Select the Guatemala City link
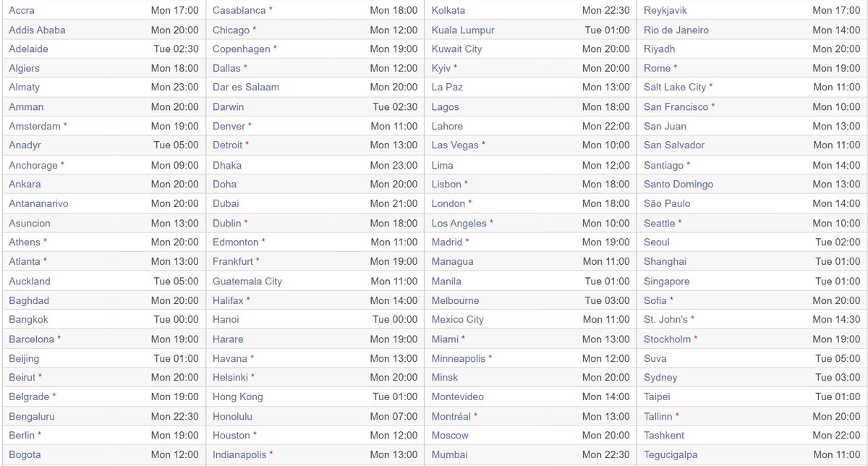This screenshot has height=466, width=868. click(x=247, y=281)
